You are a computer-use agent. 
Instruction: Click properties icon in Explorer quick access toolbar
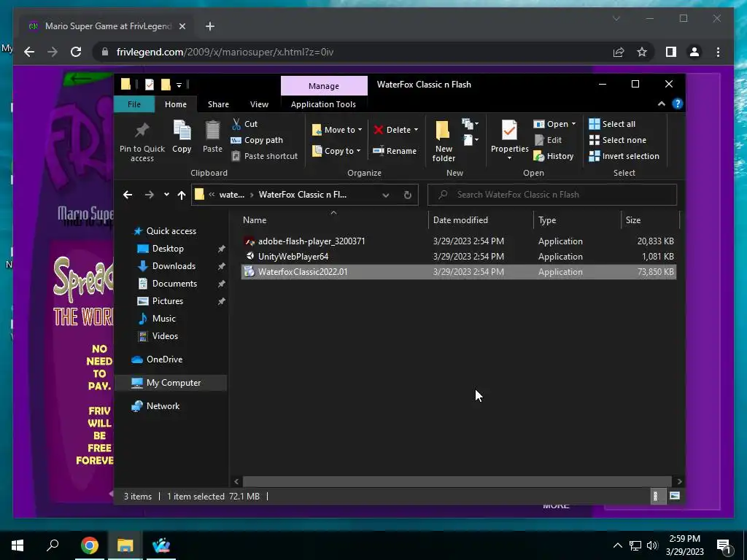pos(149,85)
